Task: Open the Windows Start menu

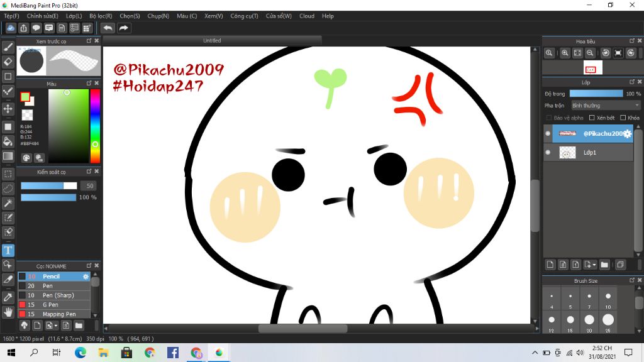Action: click(x=11, y=353)
